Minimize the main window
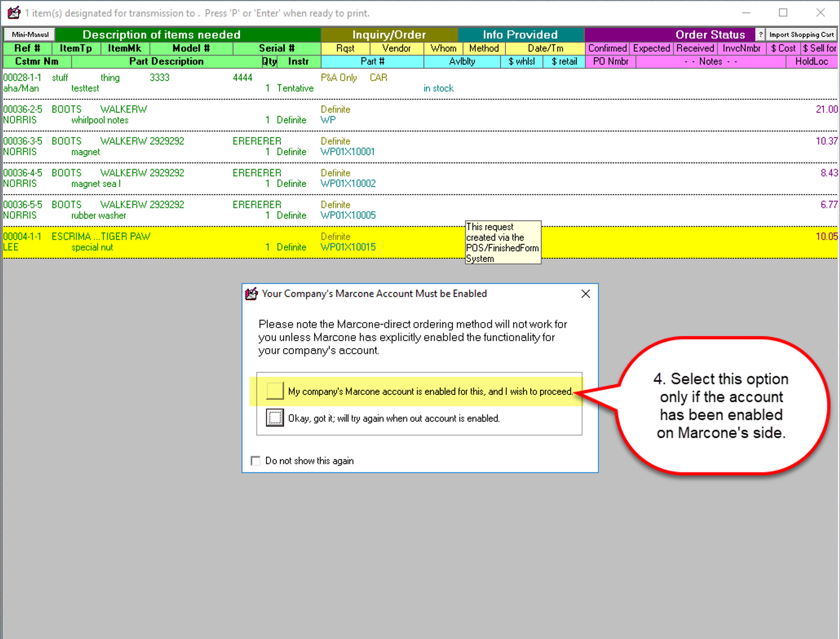This screenshot has width=840, height=639. [x=746, y=13]
